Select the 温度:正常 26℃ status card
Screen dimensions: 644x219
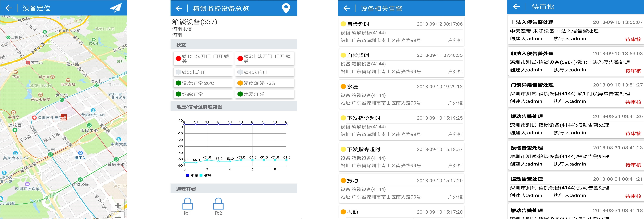click(x=203, y=83)
